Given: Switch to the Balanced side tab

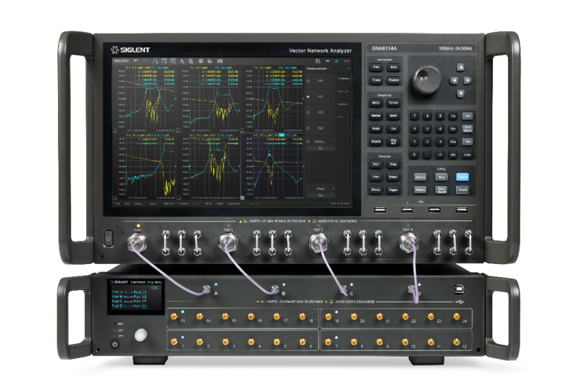Looking at the screenshot, I should pyautogui.click(x=343, y=91).
